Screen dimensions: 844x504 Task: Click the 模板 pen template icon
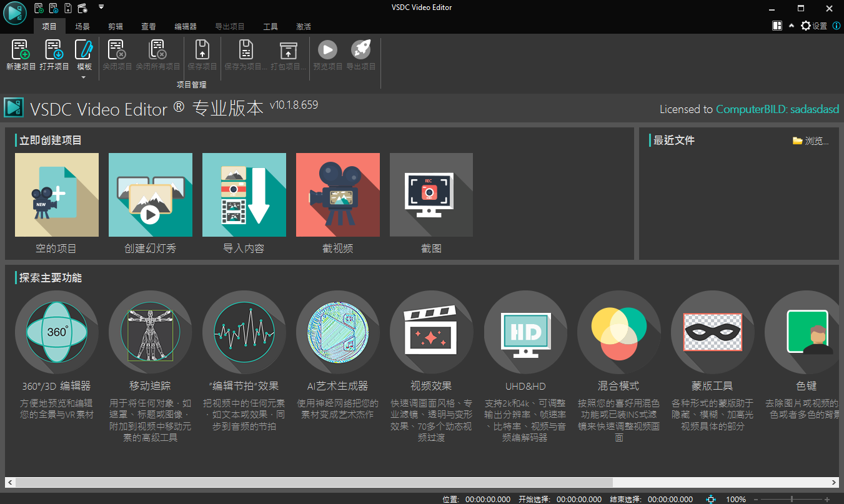coord(84,49)
